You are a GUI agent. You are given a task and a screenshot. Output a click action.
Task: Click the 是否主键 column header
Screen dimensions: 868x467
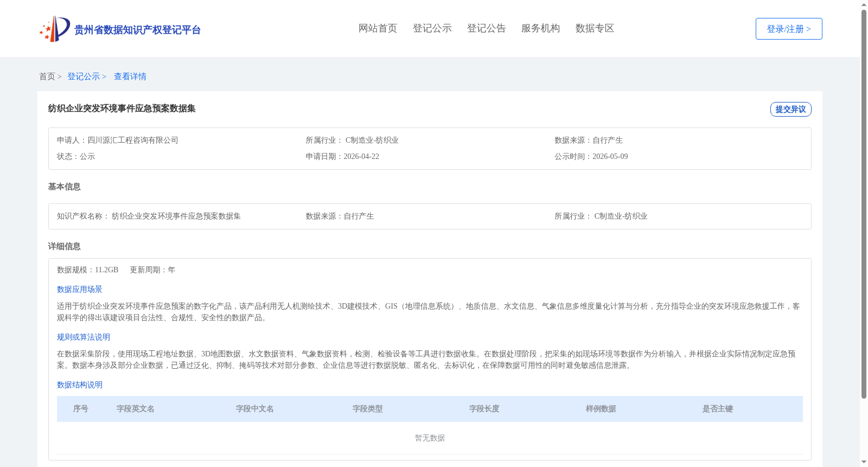(x=718, y=408)
